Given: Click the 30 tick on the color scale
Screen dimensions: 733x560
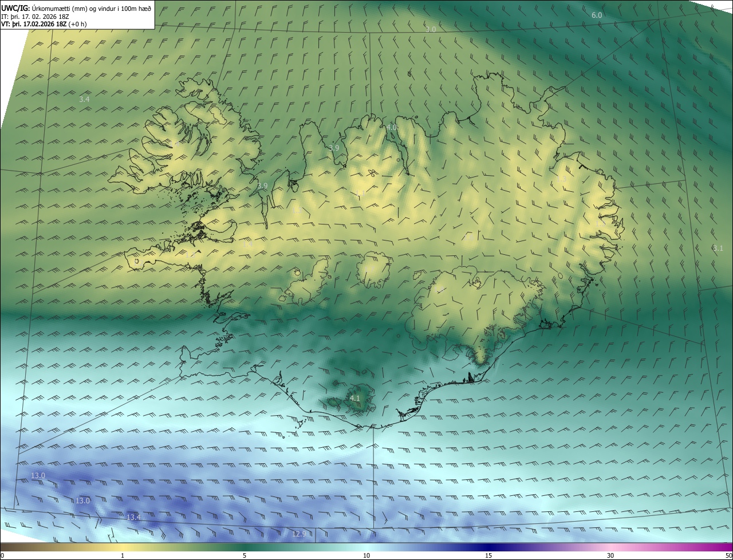Looking at the screenshot, I should (x=610, y=555).
